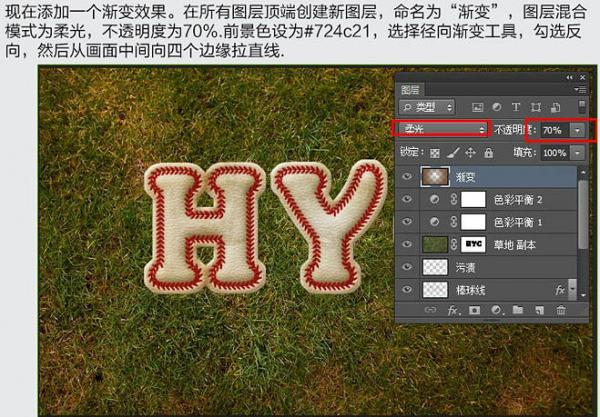Click the lock transparent pixels icon
Screen dimensions: 600x417
tap(435, 153)
